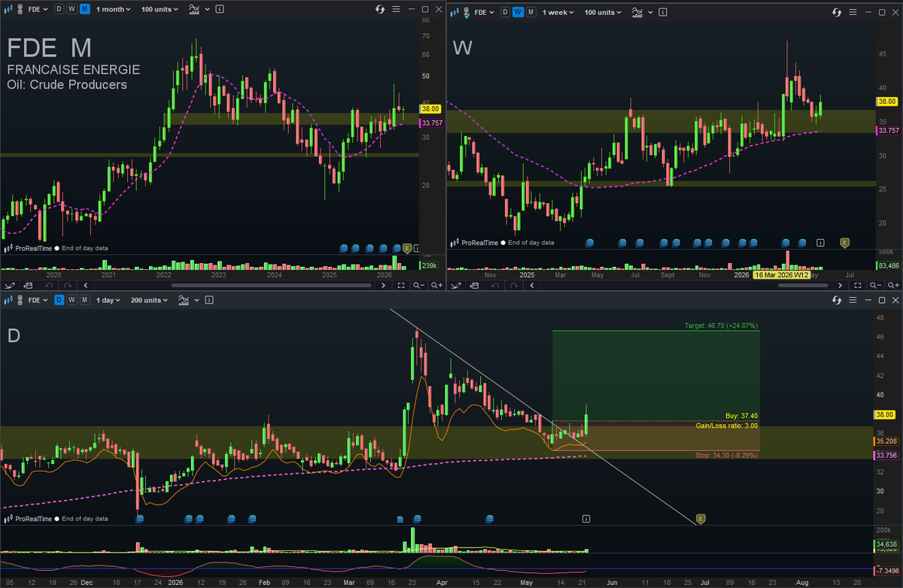Click redo arrow below weekly chart
This screenshot has height=588, width=903.
coord(515,285)
